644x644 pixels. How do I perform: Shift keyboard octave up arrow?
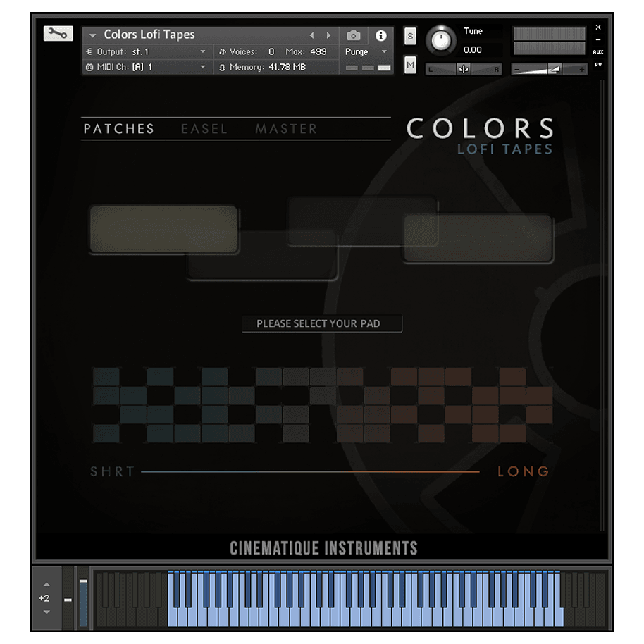click(47, 584)
